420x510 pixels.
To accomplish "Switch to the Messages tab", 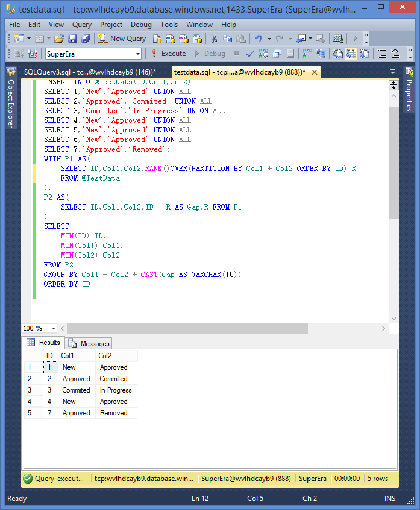I will tap(89, 343).
